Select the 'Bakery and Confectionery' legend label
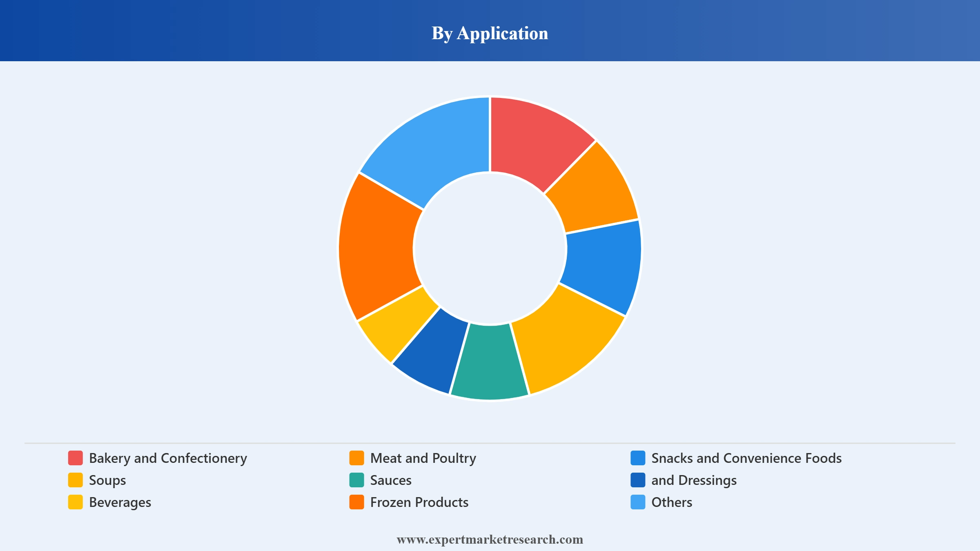This screenshot has width=980, height=551. [x=168, y=458]
